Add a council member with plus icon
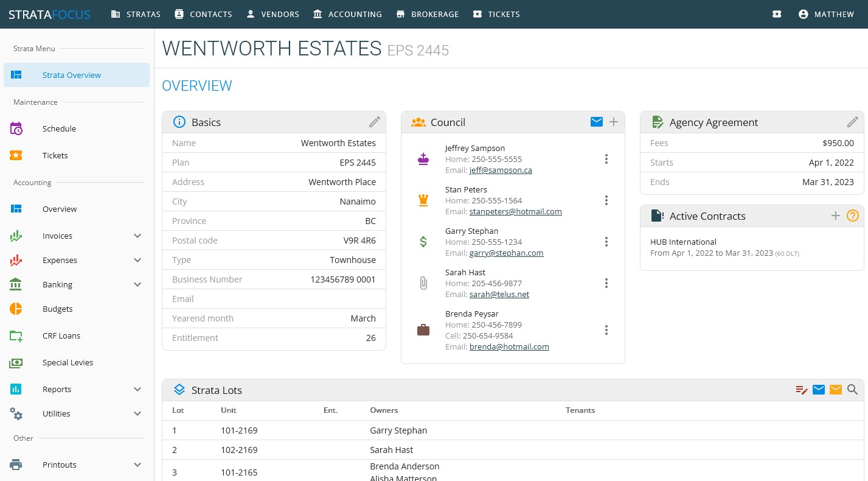 (x=614, y=122)
